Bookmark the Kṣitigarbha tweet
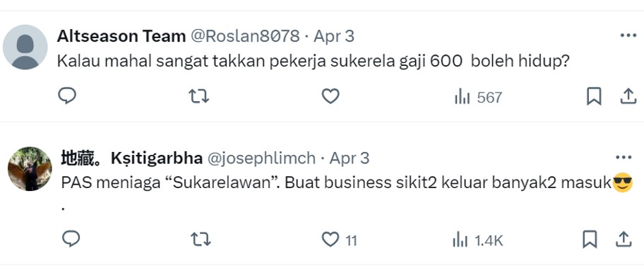The height and width of the screenshot is (268, 644). 590,239
